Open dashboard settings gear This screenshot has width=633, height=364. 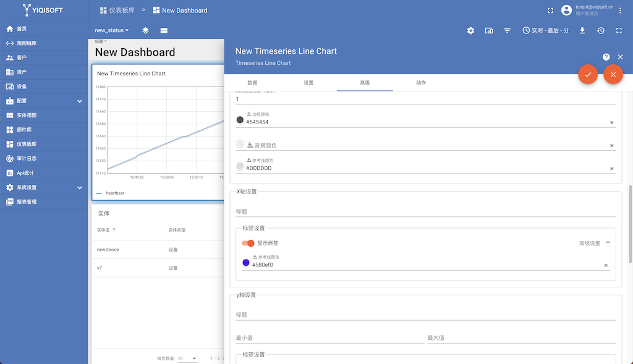(470, 30)
